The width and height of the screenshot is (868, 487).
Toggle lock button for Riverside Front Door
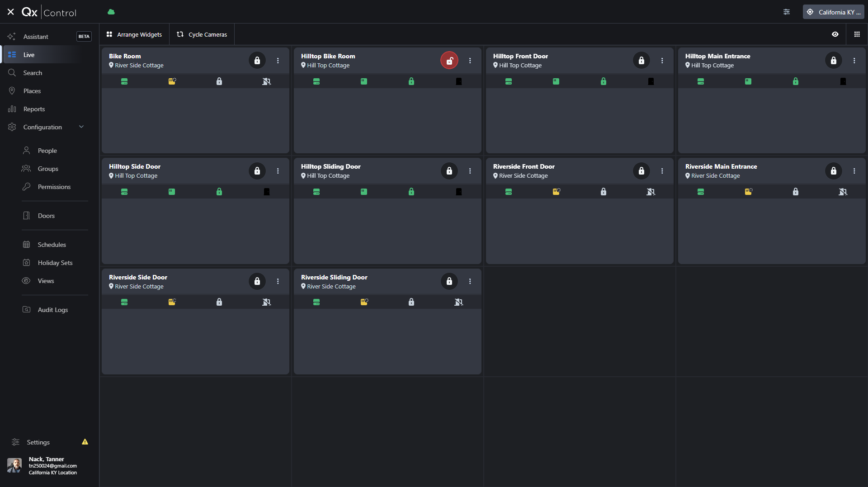coord(642,171)
